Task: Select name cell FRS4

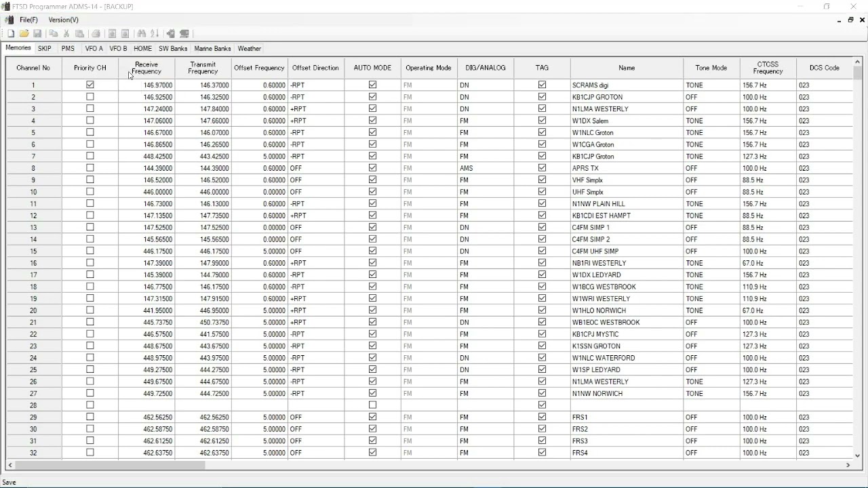Action: [x=627, y=453]
